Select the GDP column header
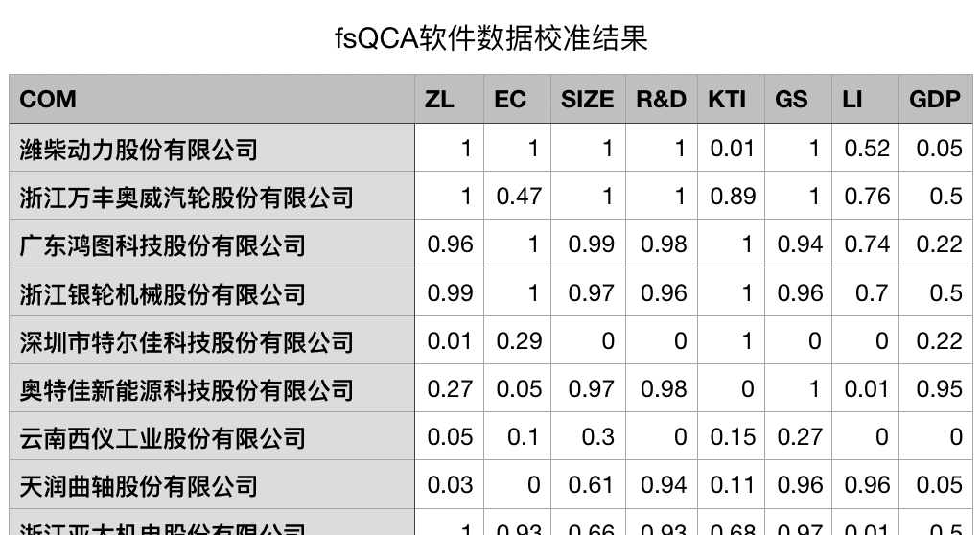 point(934,100)
